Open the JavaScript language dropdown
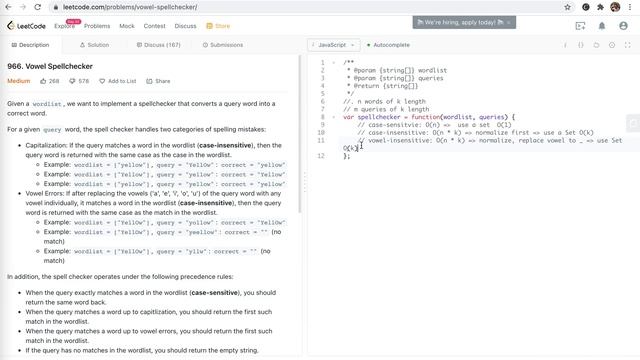 click(333, 45)
